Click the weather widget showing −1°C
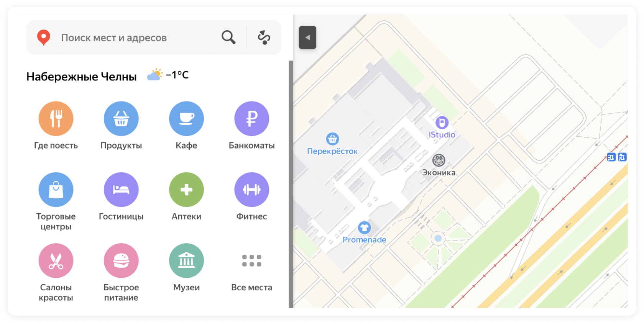The image size is (644, 324). click(x=168, y=75)
